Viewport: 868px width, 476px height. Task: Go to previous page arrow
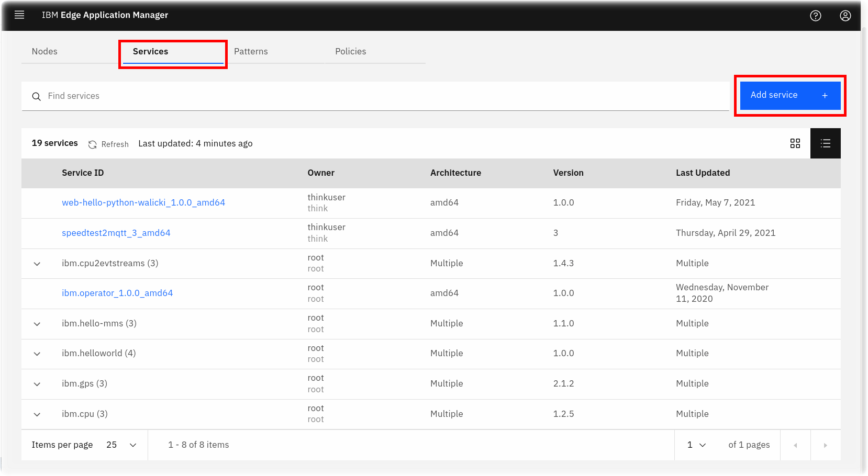pyautogui.click(x=795, y=445)
